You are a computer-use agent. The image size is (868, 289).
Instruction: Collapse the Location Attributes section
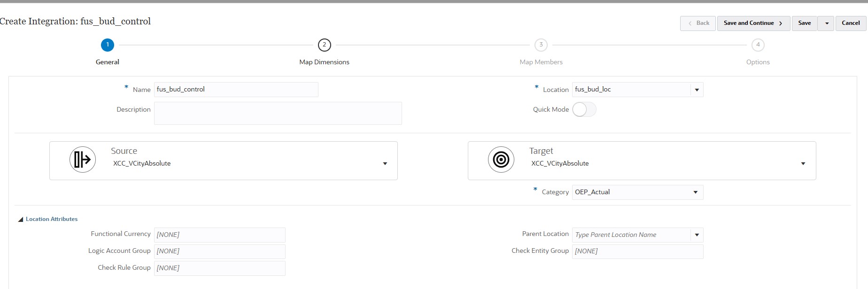click(x=21, y=219)
